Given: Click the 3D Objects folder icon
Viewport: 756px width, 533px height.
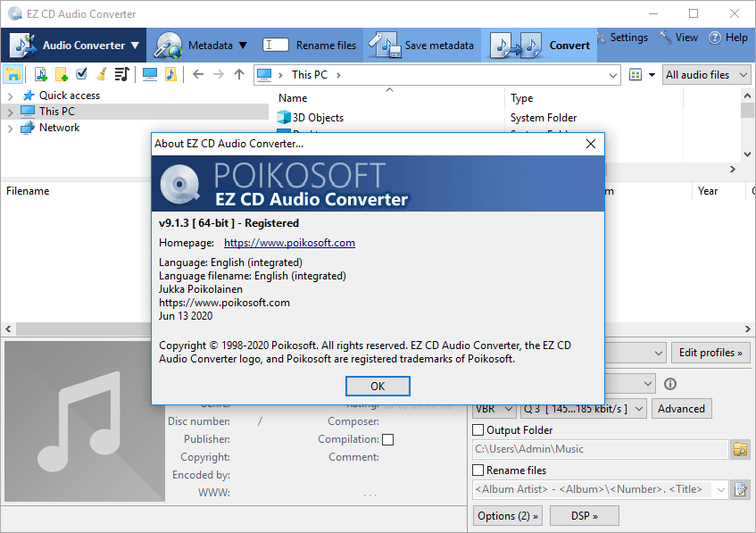Looking at the screenshot, I should (x=284, y=117).
